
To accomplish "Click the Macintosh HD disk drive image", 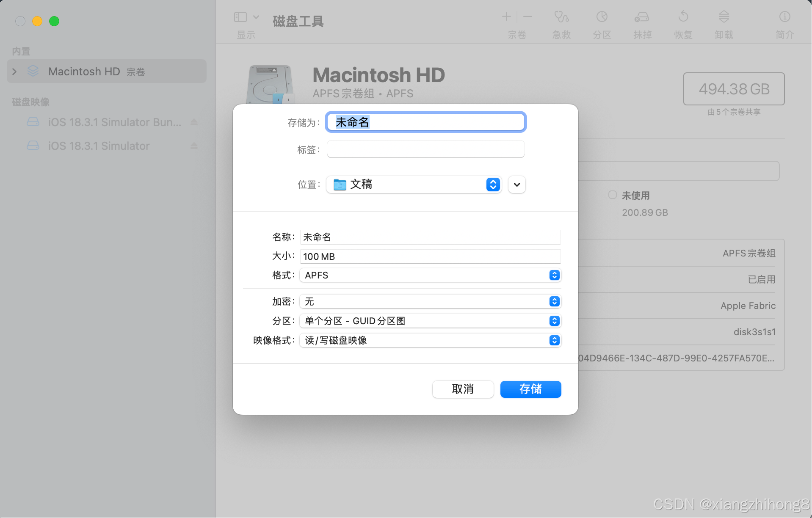I will click(270, 84).
